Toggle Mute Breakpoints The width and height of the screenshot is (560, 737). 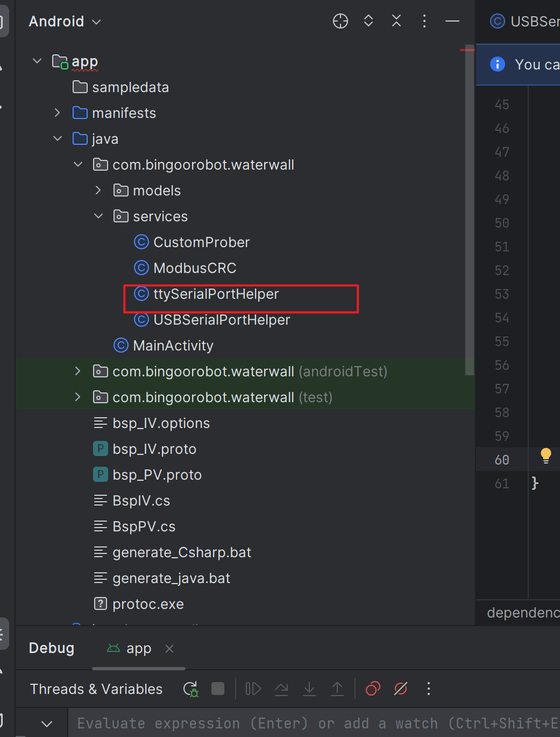pos(401,689)
